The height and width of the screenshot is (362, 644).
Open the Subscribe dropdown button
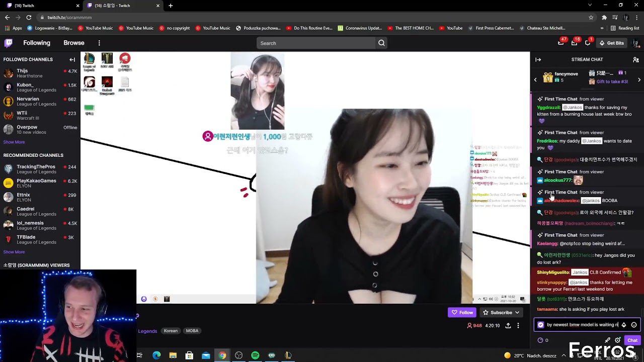[x=501, y=312]
